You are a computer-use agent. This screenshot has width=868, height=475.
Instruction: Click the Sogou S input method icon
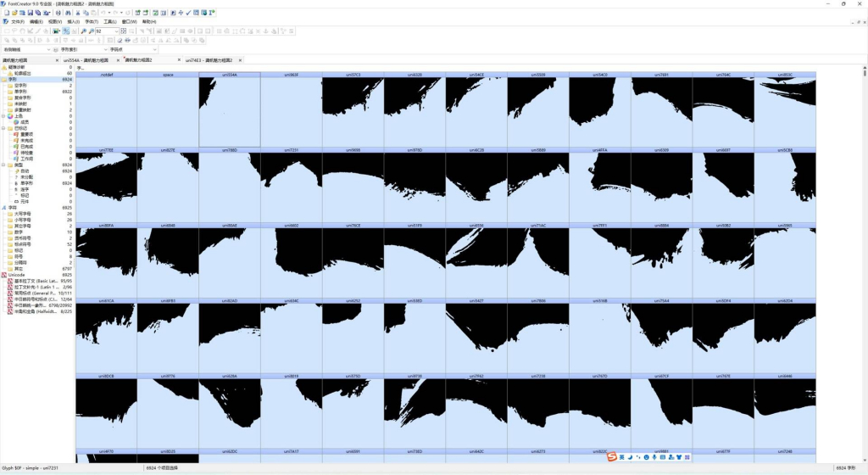click(x=612, y=456)
